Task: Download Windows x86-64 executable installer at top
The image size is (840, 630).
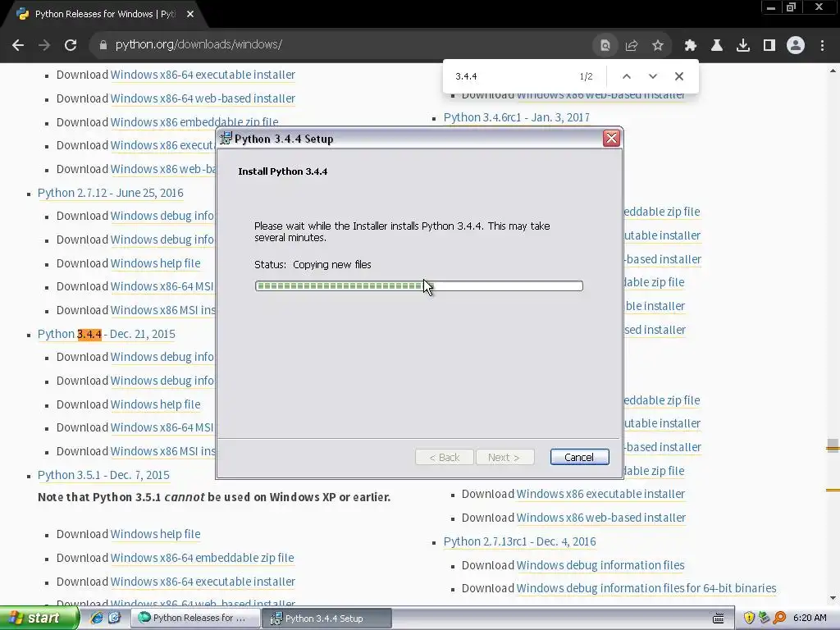Action: 203,75
